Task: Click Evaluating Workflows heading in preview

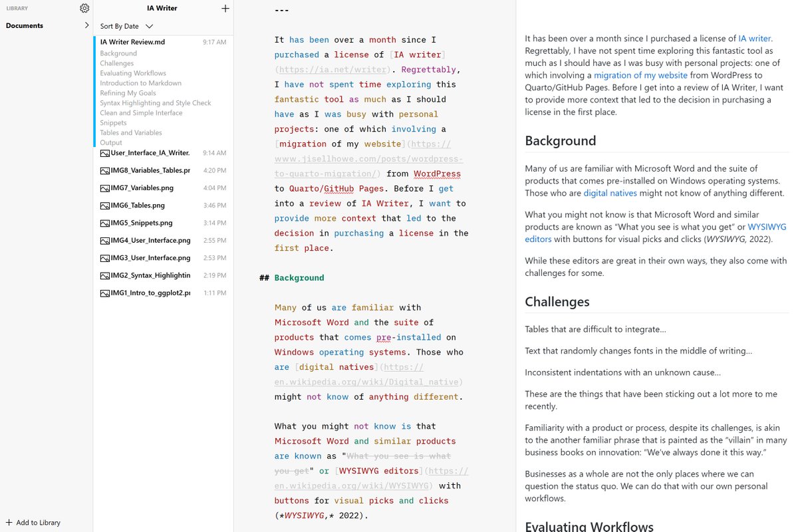Action: pos(589,526)
